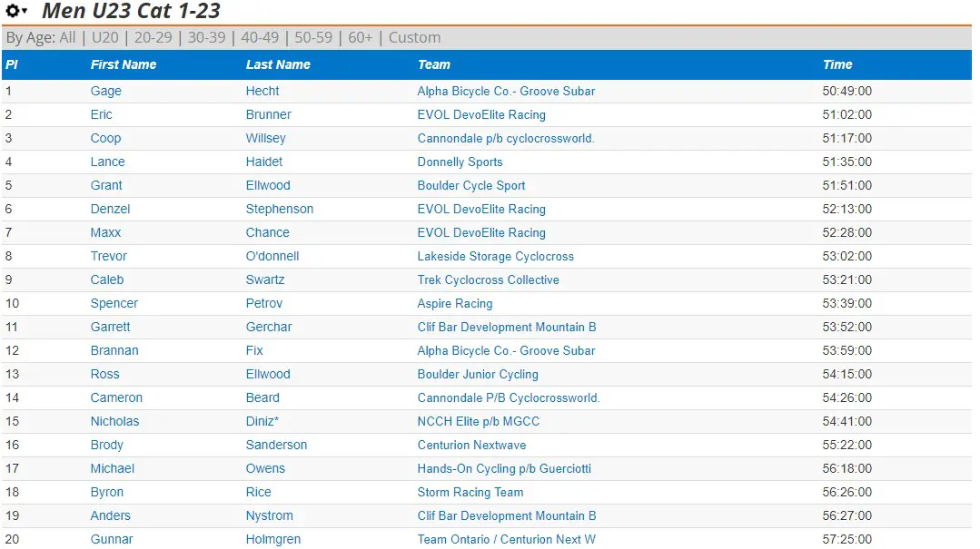Viewport: 980px width, 549px height.
Task: Open Cannondale p/b cyclocrossworld. team in Coop's row
Action: click(x=506, y=139)
